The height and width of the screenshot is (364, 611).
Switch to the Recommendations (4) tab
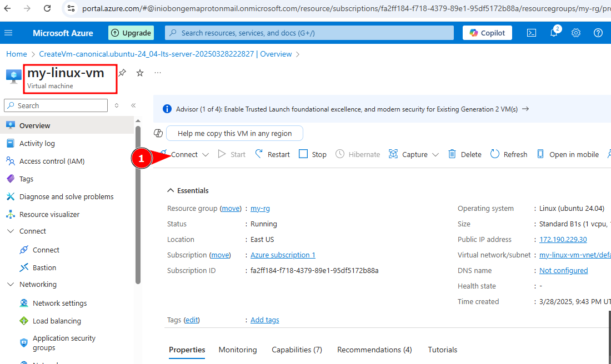click(x=374, y=350)
